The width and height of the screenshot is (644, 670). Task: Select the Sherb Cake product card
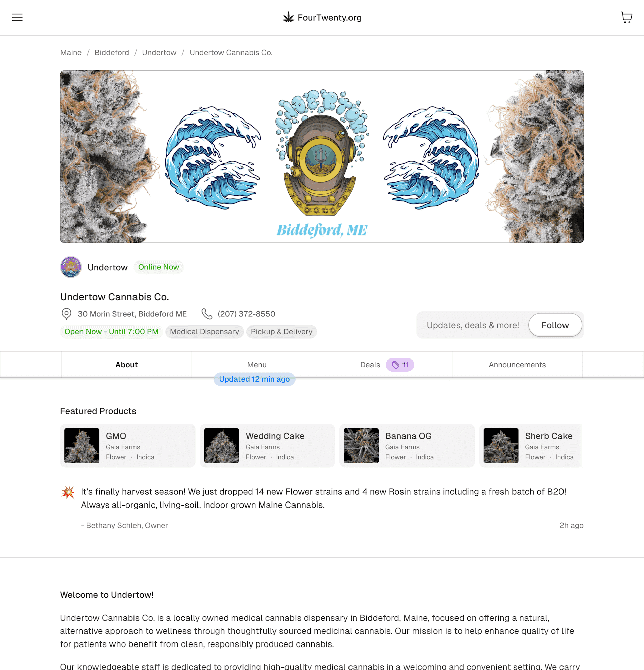pos(531,446)
